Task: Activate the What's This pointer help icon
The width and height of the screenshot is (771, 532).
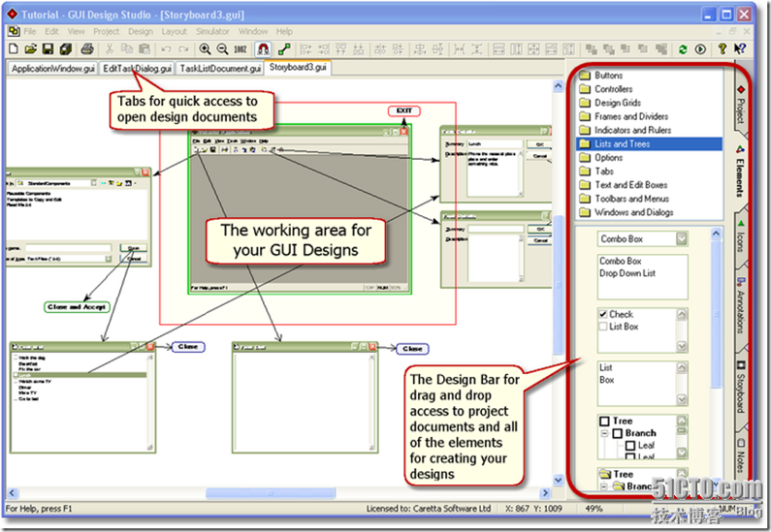Action: pyautogui.click(x=740, y=48)
